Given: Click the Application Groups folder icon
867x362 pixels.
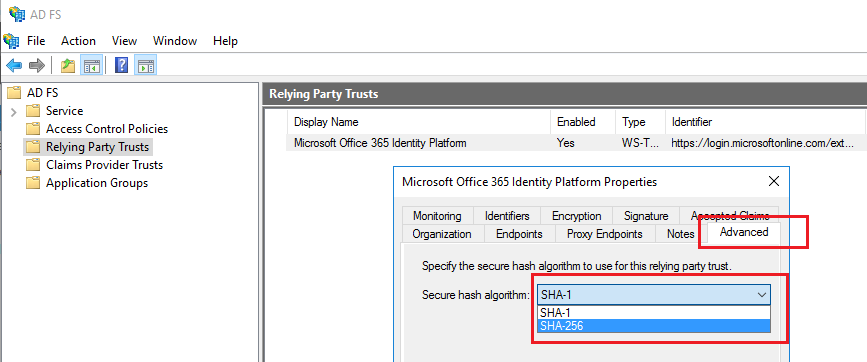Looking at the screenshot, I should pos(33,183).
